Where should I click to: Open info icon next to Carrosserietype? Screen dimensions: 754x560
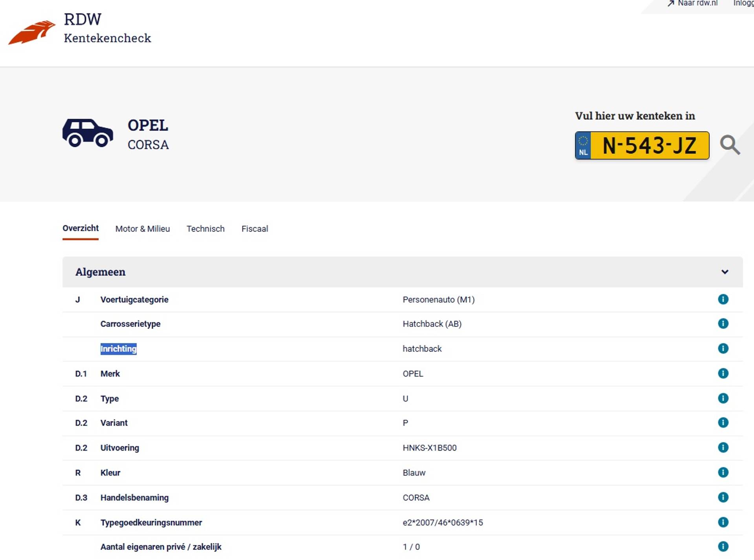click(x=723, y=324)
